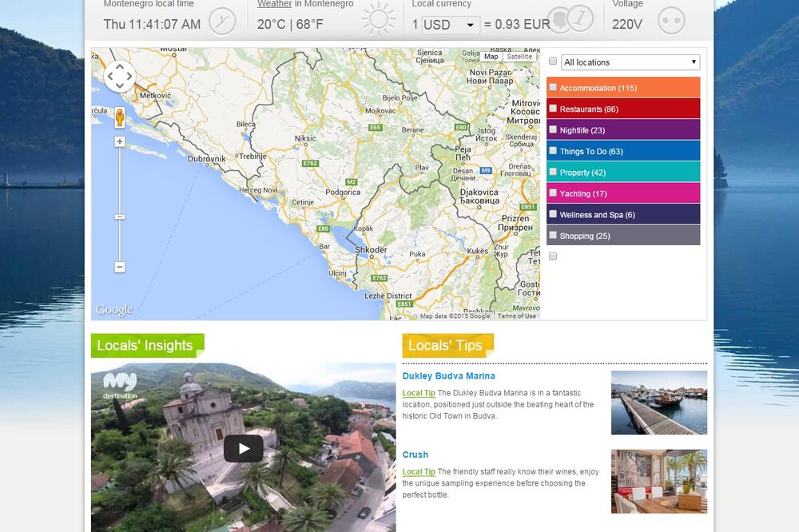Click the Local Tip link under Crush
Screen dimensions: 799x532
click(x=419, y=471)
